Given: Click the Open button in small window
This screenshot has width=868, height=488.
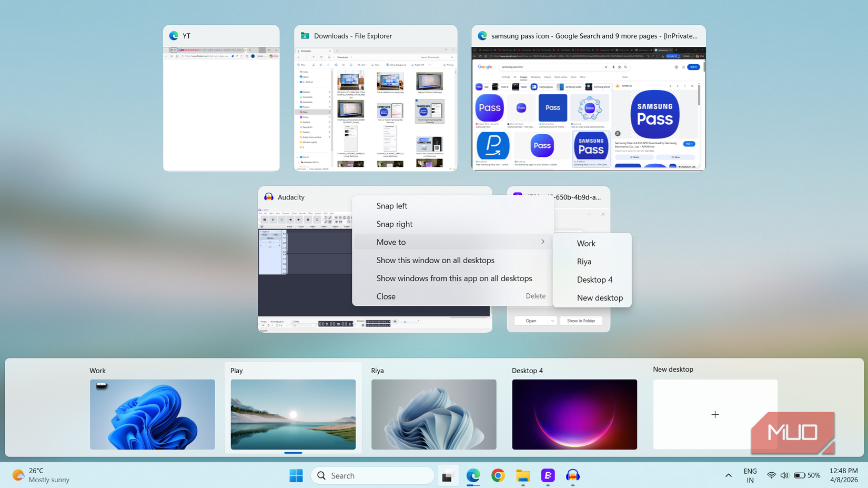Looking at the screenshot, I should [x=531, y=321].
